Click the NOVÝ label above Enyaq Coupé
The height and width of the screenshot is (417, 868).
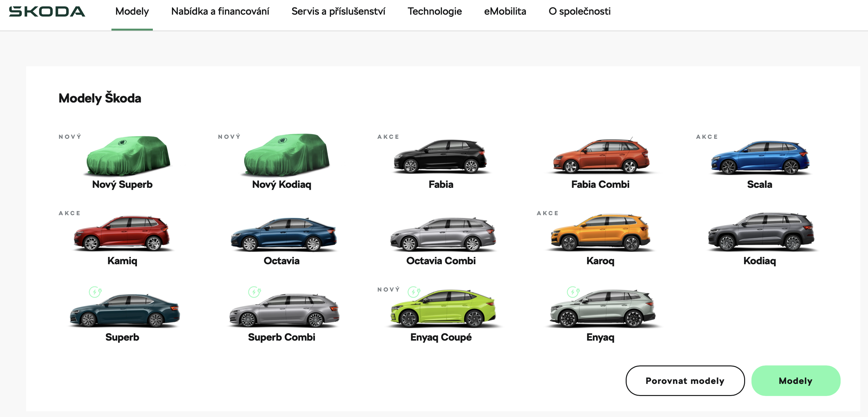click(389, 290)
